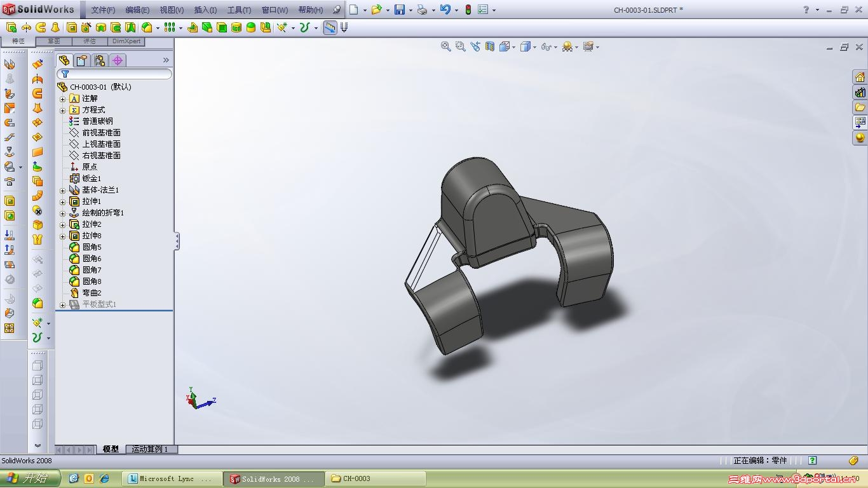The width and height of the screenshot is (868, 488).
Task: Click the Hide/Show Items glasses icon
Action: (546, 46)
